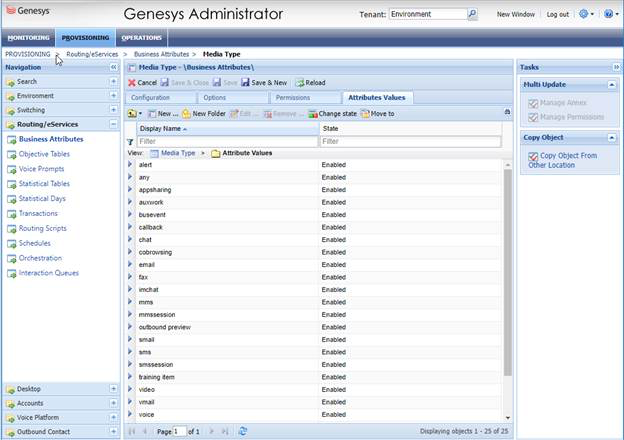Click the Move to icon

pos(366,114)
